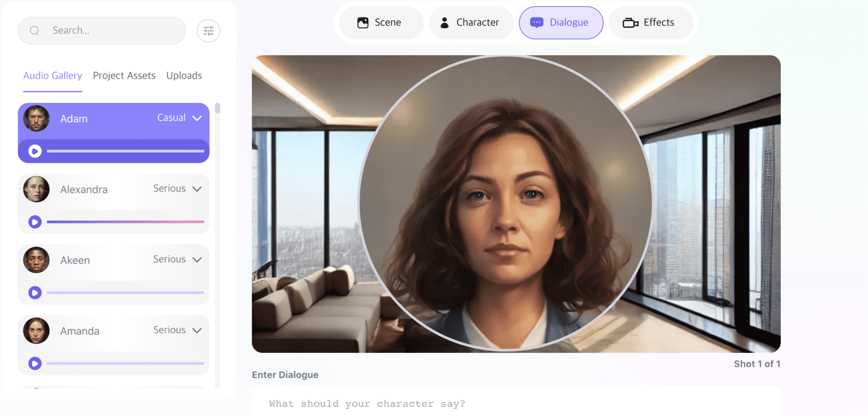The height and width of the screenshot is (416, 868).
Task: Click the audio list scrollbar
Action: tap(217, 108)
